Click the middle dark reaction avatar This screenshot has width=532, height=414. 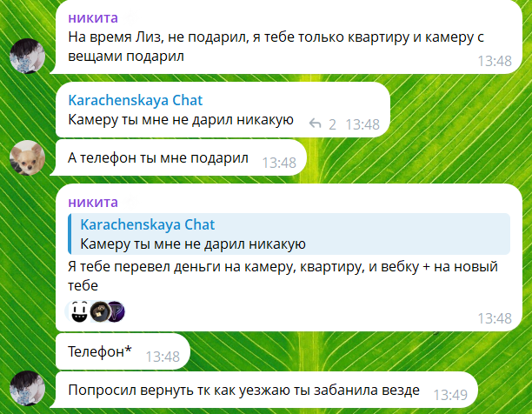click(x=100, y=311)
